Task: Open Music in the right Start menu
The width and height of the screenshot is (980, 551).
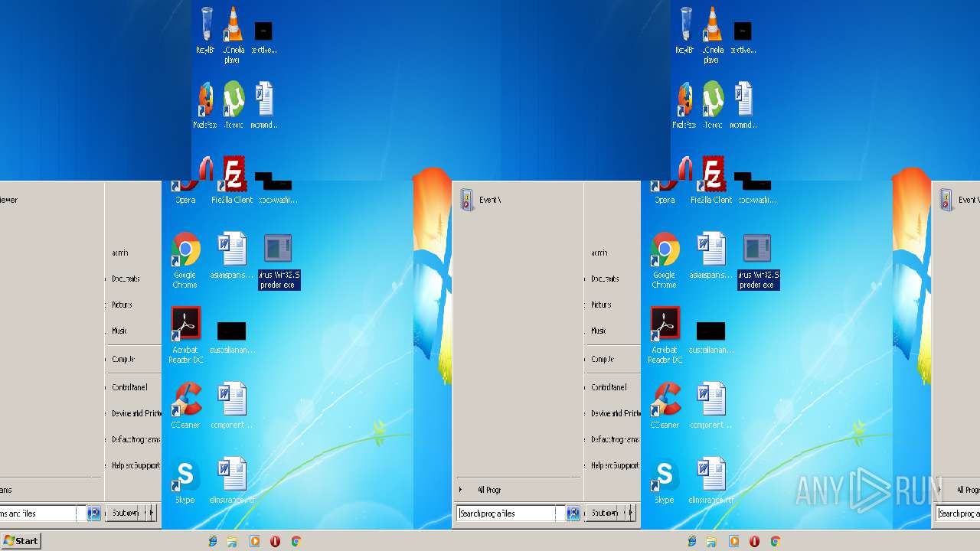Action: click(x=599, y=331)
